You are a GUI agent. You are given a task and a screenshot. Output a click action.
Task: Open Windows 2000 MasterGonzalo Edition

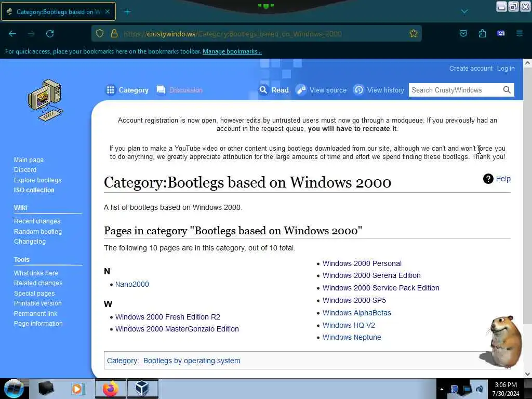[177, 329]
